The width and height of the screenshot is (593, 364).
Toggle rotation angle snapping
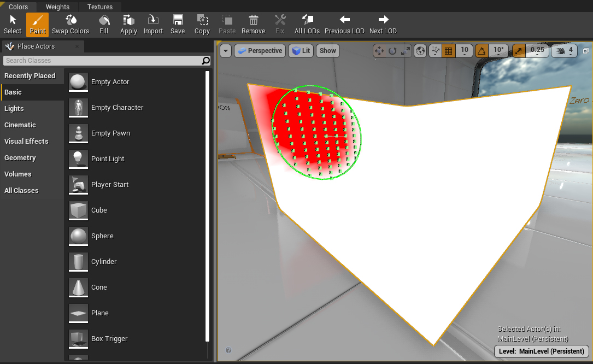pyautogui.click(x=482, y=51)
